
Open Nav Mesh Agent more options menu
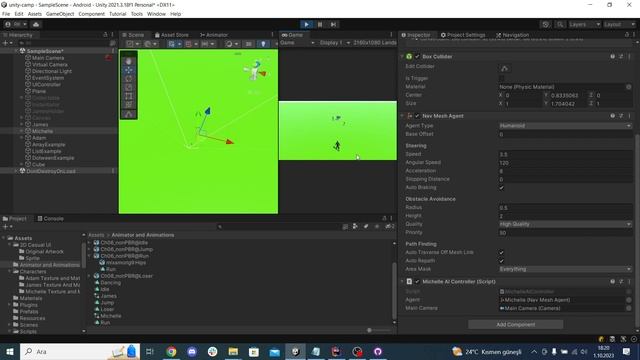pyautogui.click(x=629, y=116)
